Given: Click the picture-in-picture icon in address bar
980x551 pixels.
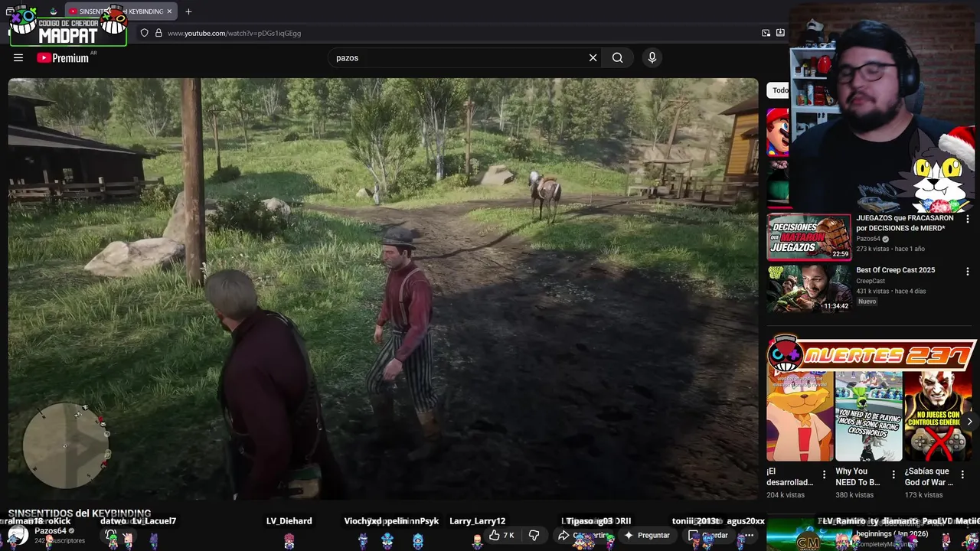Looking at the screenshot, I should click(766, 33).
